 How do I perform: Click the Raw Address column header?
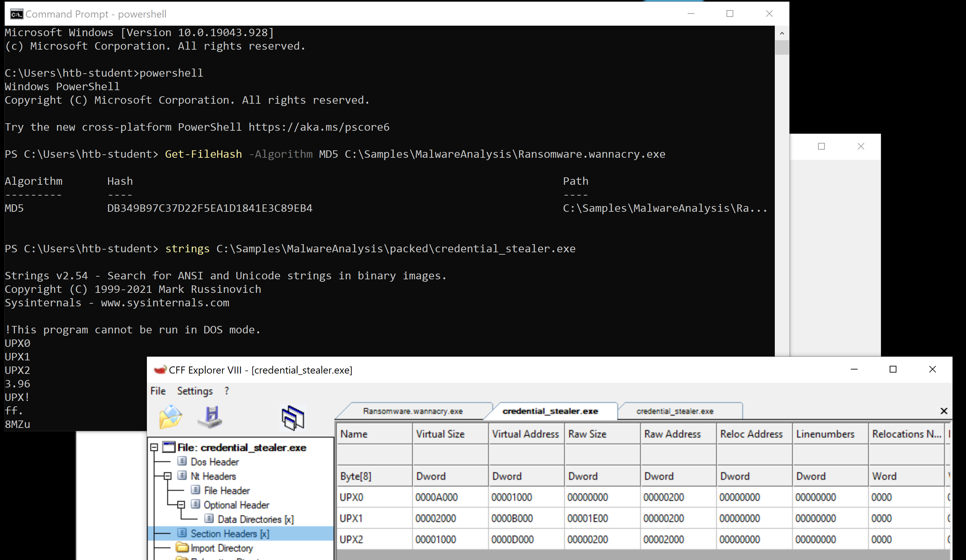click(678, 434)
